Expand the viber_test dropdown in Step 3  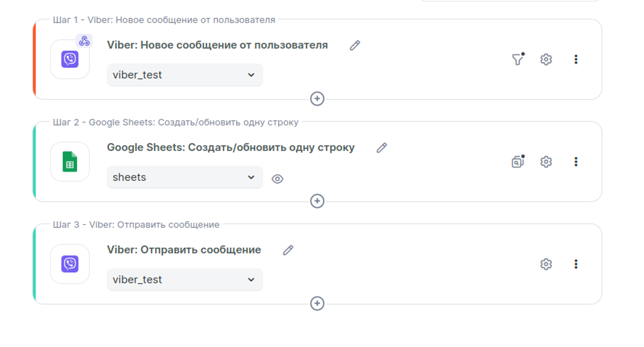185,279
